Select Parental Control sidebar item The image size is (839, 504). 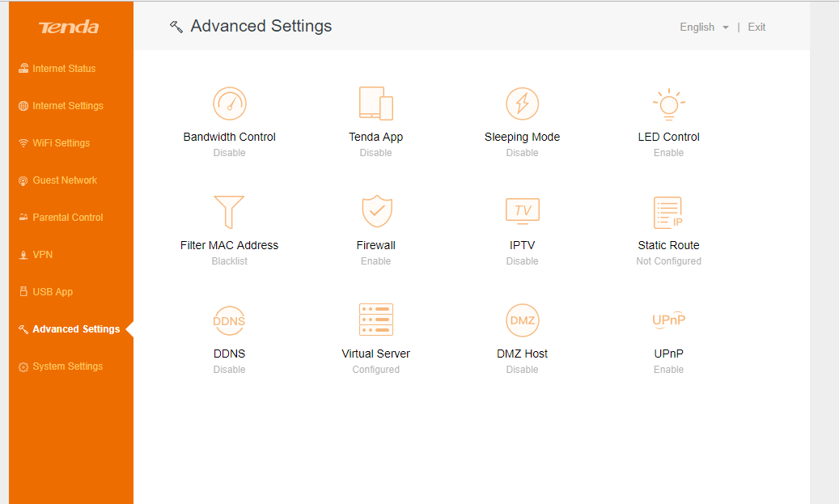pos(68,218)
